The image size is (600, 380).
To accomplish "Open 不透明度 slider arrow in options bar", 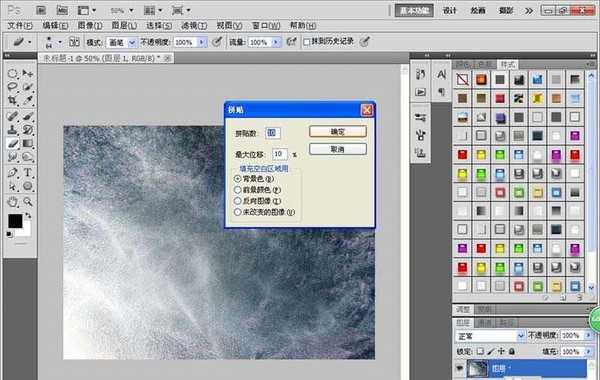I will 202,42.
